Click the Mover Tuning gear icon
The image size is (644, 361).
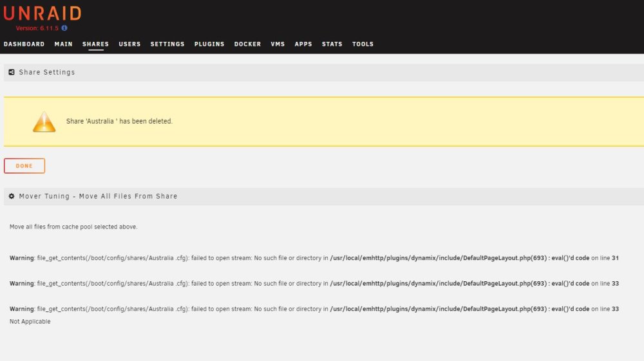[x=12, y=196]
